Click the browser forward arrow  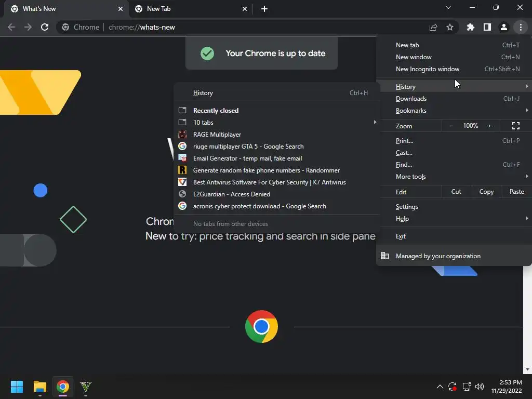pyautogui.click(x=28, y=27)
